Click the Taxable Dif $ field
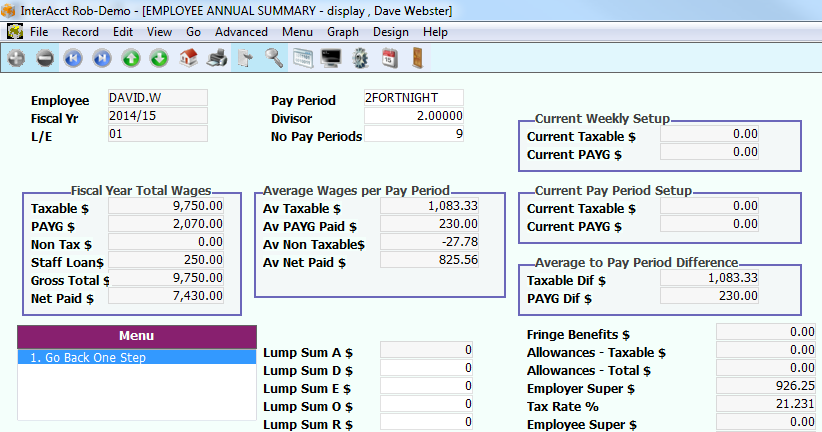This screenshot has width=822, height=432. tap(709, 278)
